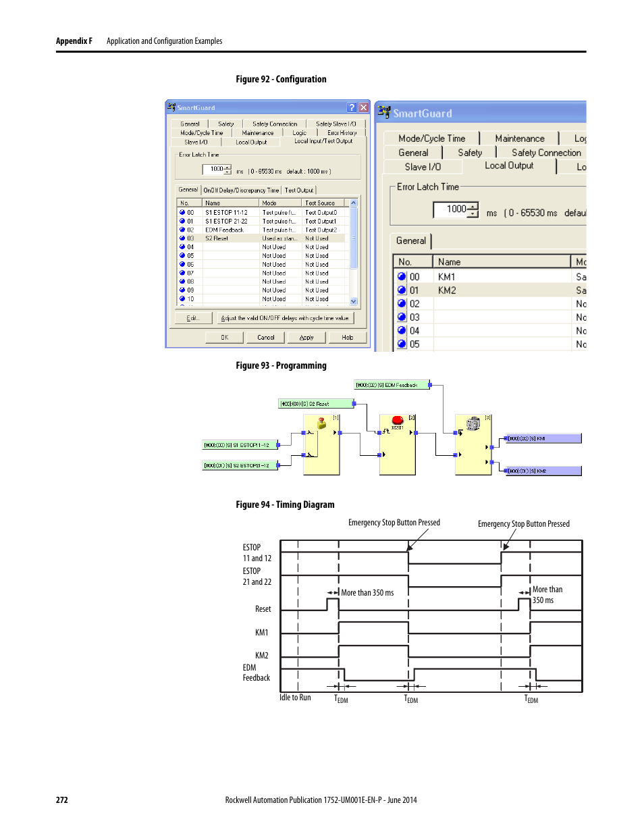Click Adjust the valid ON/OFF delays button

[285, 318]
